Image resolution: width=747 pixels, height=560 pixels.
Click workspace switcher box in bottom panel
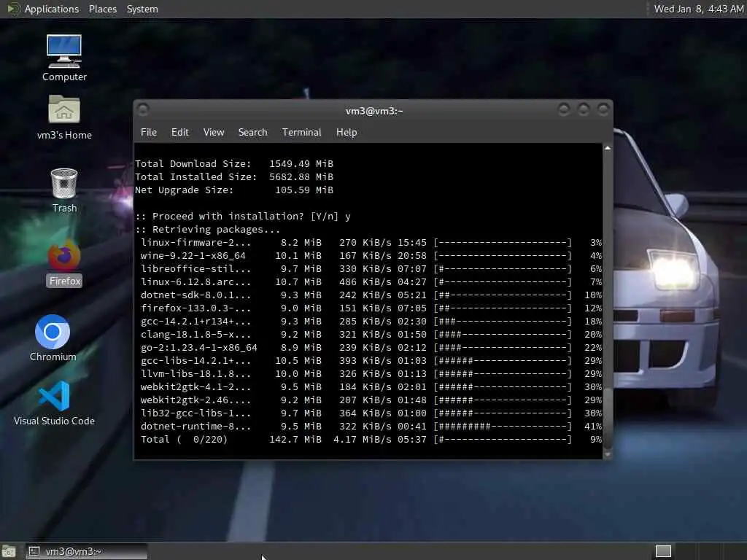[x=663, y=551]
